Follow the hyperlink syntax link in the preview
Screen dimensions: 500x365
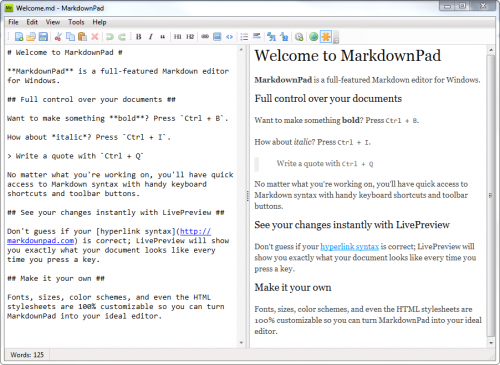pos(349,246)
